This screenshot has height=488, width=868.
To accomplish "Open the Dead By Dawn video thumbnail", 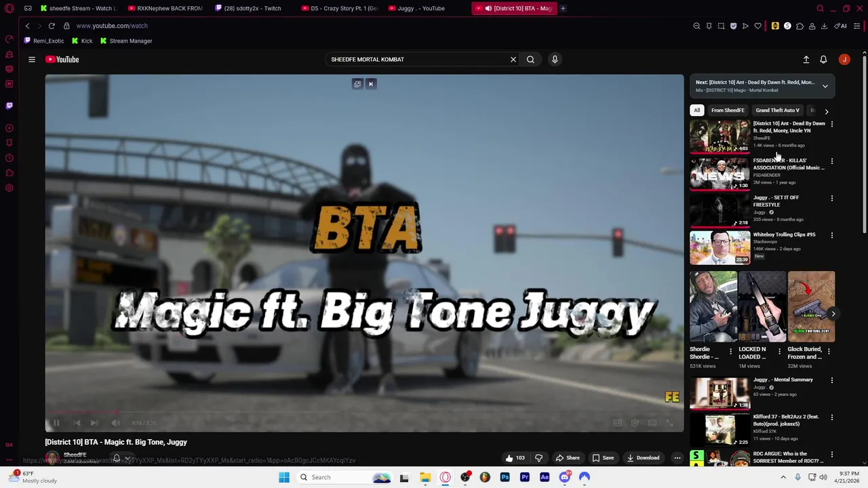I will coord(720,137).
